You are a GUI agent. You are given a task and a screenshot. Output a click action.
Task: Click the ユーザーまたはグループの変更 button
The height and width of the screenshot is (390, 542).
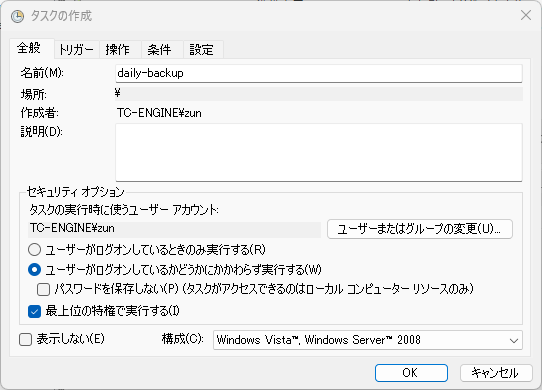[x=419, y=229]
